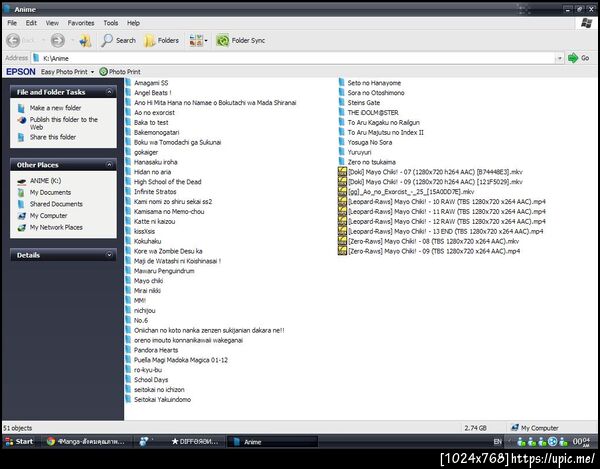Image resolution: width=600 pixels, height=469 pixels.
Task: Select the Yuruyuri folder icon
Action: click(x=342, y=152)
